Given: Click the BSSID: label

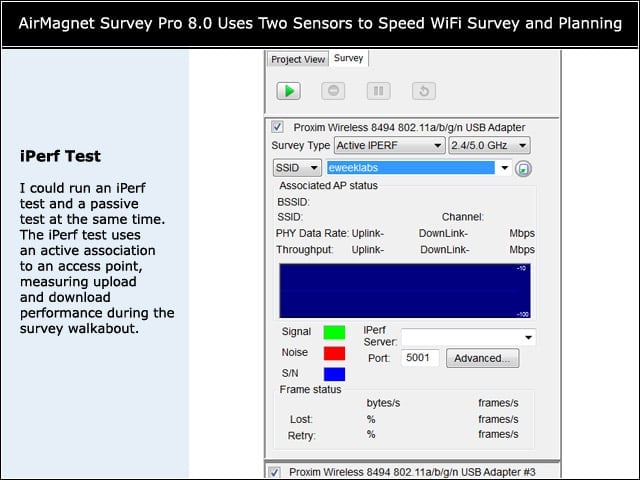Looking at the screenshot, I should tap(293, 202).
